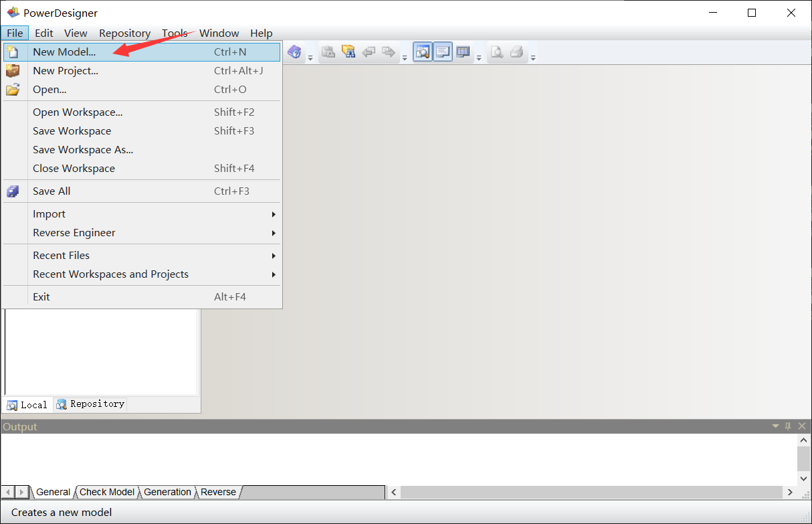Toggle auto-hide pin on Output panel

tap(788, 426)
